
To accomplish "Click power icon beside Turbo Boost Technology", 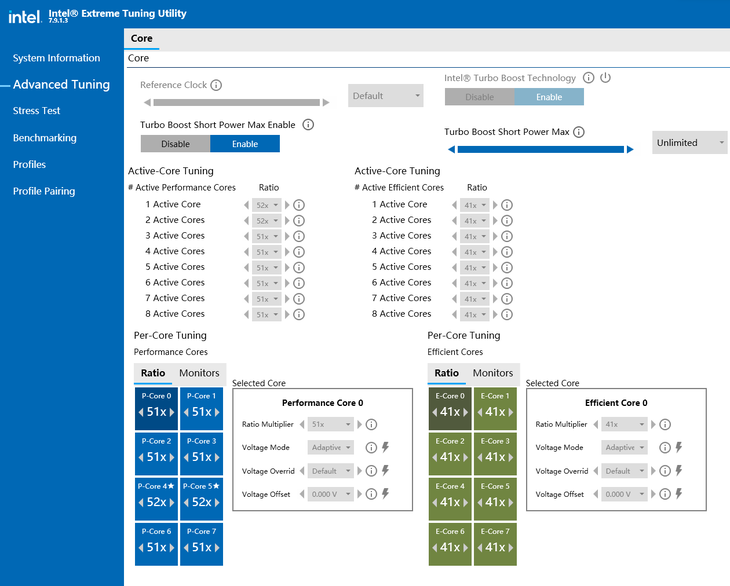I will [605, 78].
